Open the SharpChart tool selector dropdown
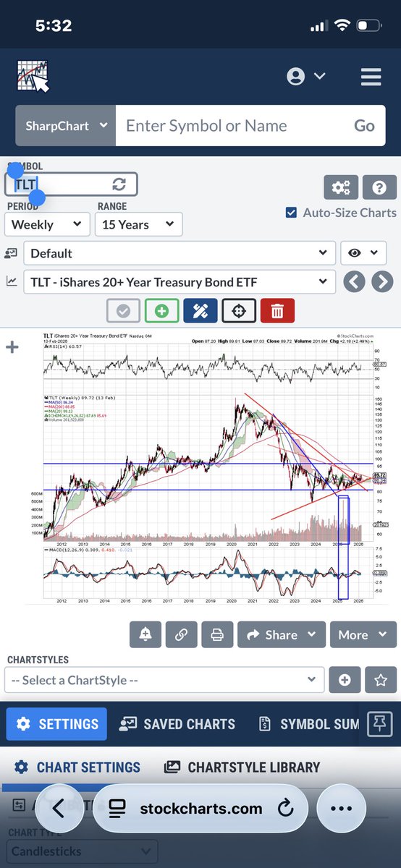The image size is (401, 868). tap(66, 126)
